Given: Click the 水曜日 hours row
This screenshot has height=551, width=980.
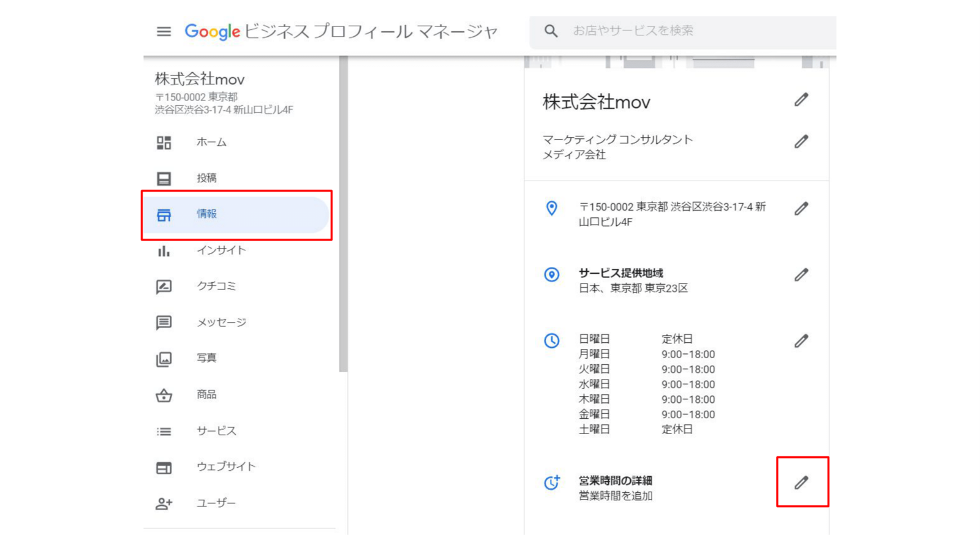Looking at the screenshot, I should 647,384.
